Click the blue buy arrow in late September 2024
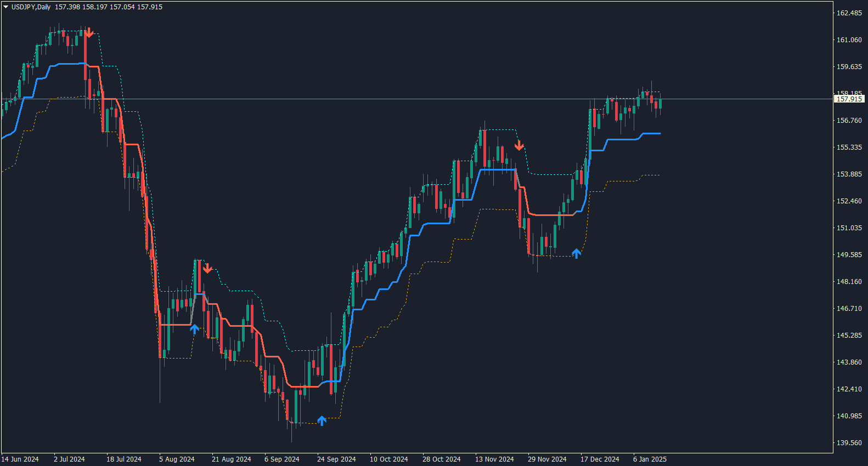 (322, 420)
